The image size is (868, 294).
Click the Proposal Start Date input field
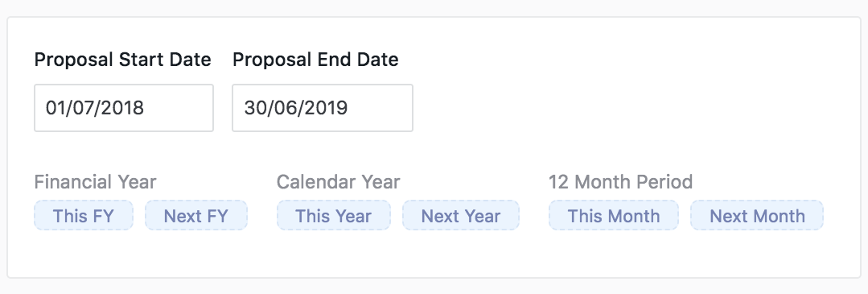(124, 108)
